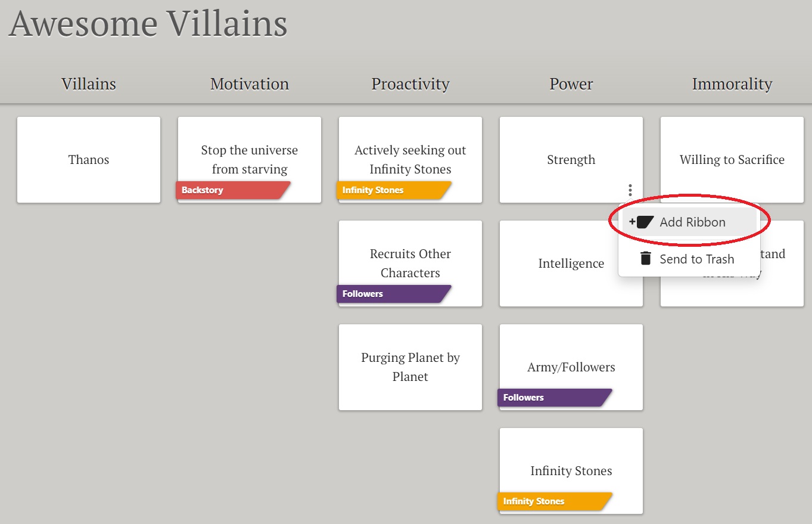The width and height of the screenshot is (812, 524).
Task: Select the Stop the universe from starving card
Action: pos(250,160)
